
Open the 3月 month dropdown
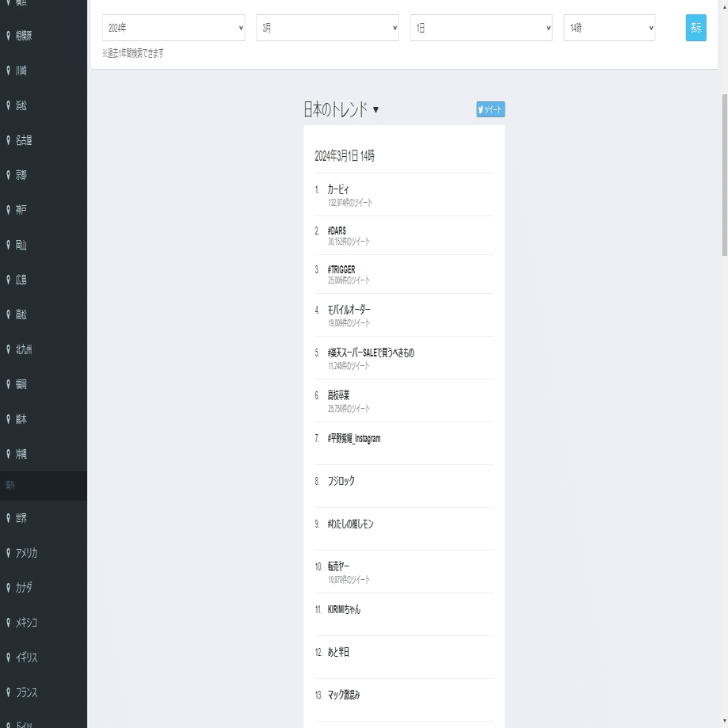[327, 28]
